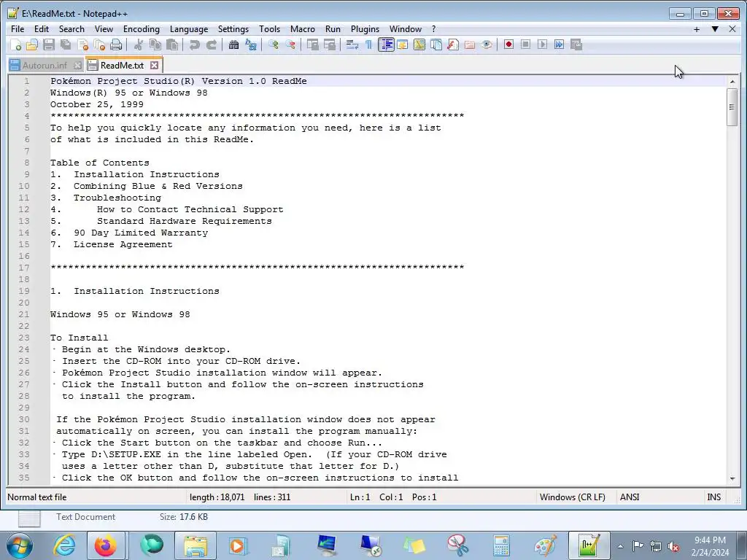Viewport: 747px width, 560px height.
Task: Open Find with the binoculars icon
Action: point(234,44)
